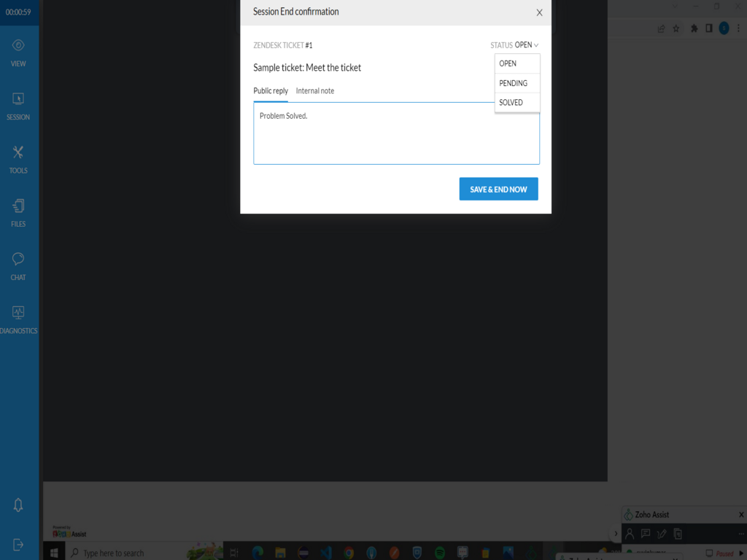This screenshot has width=747, height=560.
Task: Close the Session End confirmation dialog
Action: (x=539, y=12)
